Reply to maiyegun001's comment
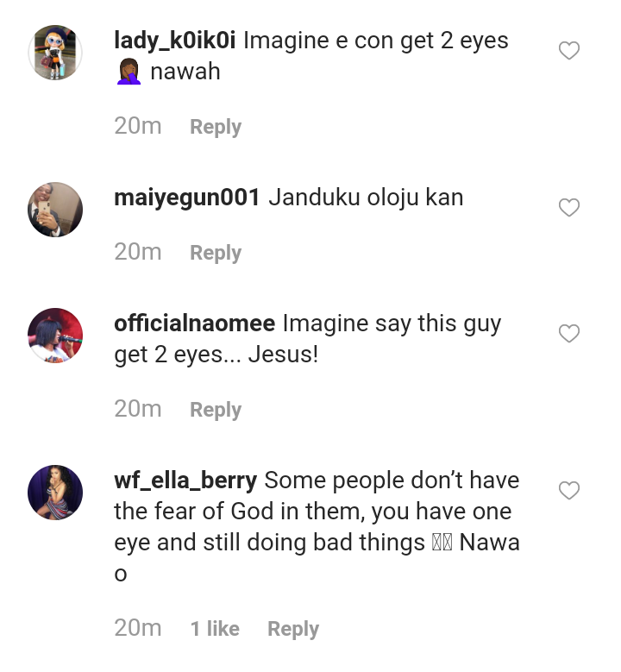This screenshot has width=621, height=672. tap(216, 253)
